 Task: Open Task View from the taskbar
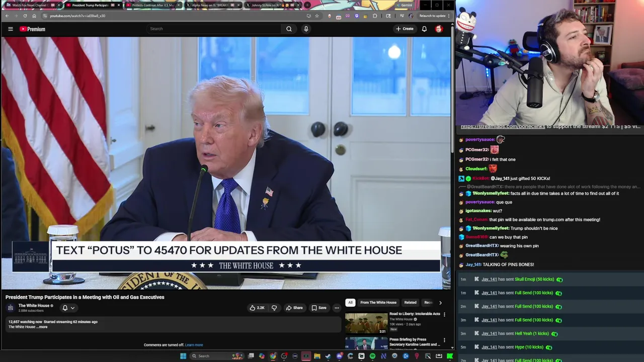pos(251,356)
